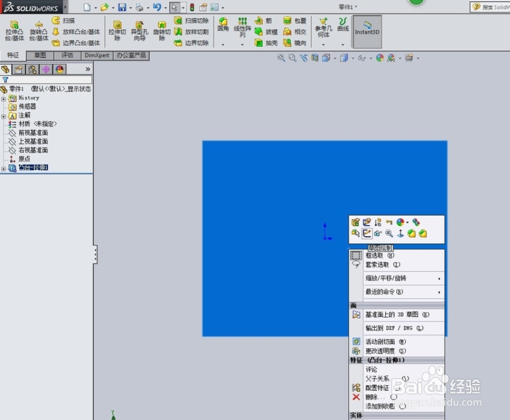
Task: Switch to the DimXpert tab
Action: tap(97, 55)
